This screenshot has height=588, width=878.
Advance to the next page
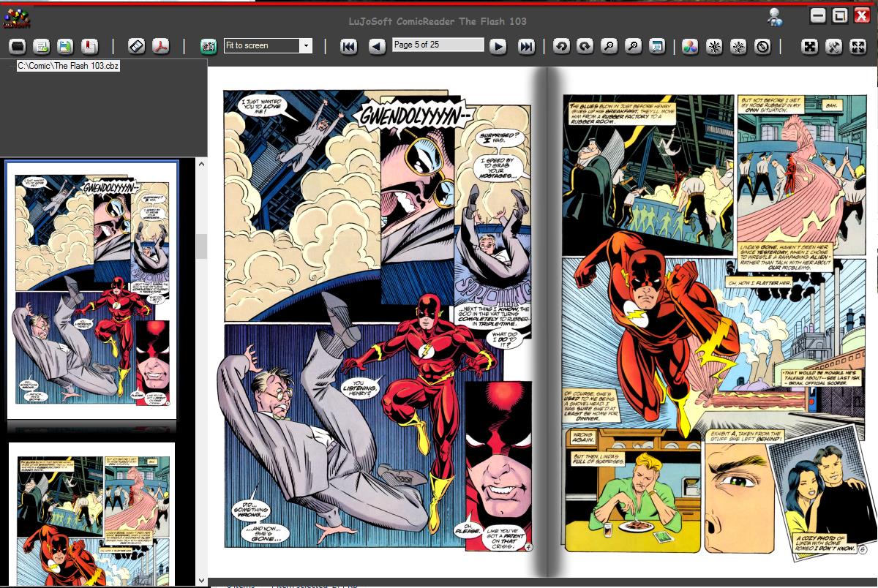coord(498,46)
